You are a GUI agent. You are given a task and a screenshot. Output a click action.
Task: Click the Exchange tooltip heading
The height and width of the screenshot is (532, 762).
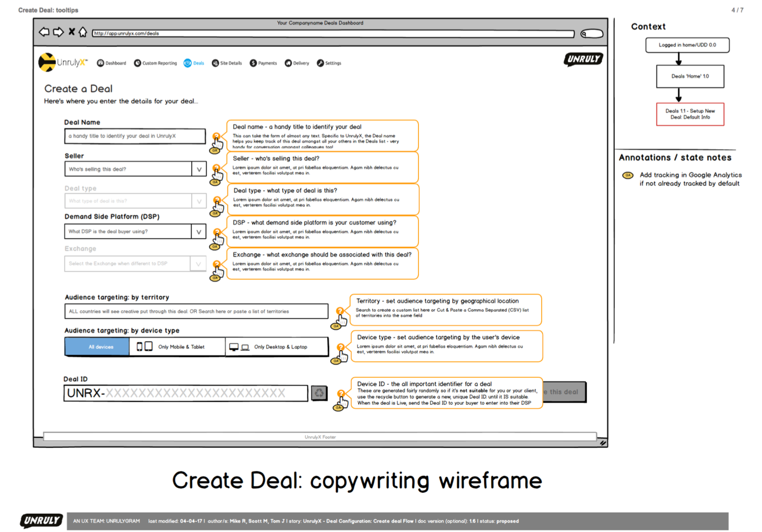coord(322,255)
